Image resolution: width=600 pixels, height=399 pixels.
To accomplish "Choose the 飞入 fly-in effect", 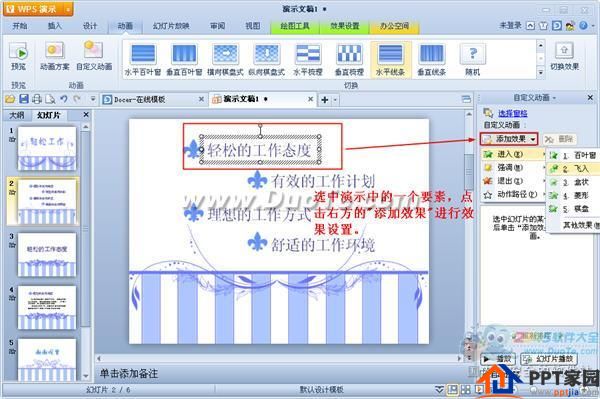I will 573,169.
